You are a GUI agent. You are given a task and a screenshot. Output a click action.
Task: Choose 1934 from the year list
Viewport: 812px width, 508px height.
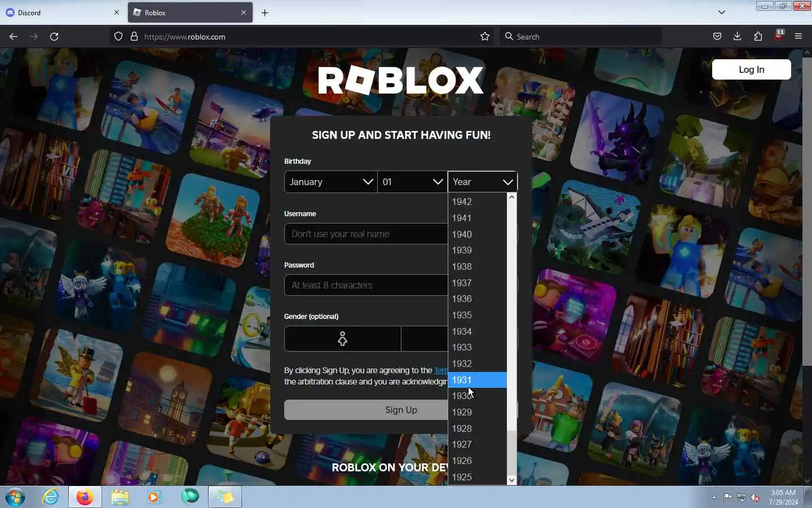pos(477,331)
